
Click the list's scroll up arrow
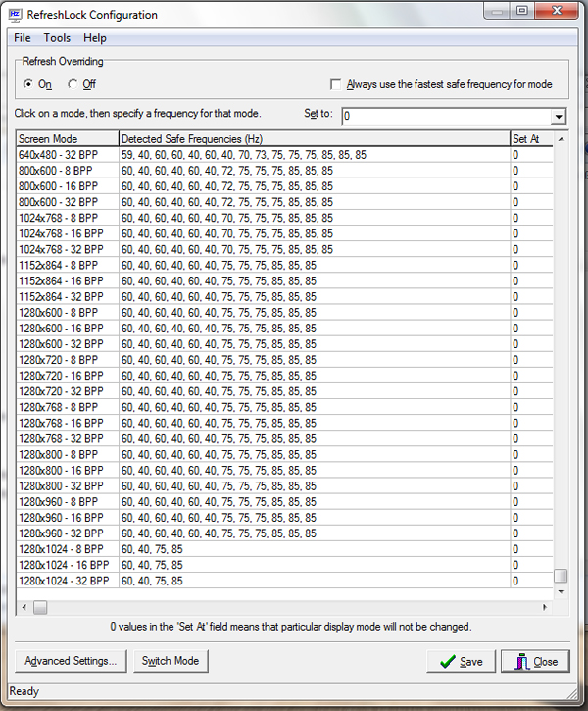click(561, 139)
